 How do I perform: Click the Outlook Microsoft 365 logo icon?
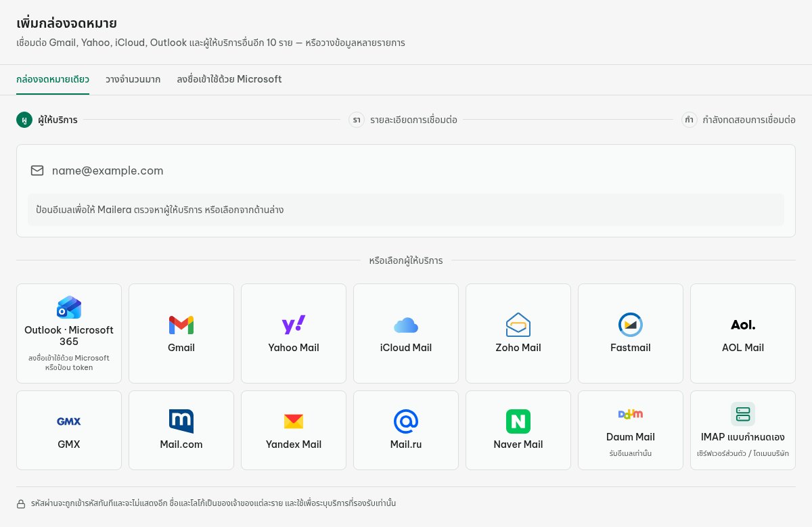69,307
